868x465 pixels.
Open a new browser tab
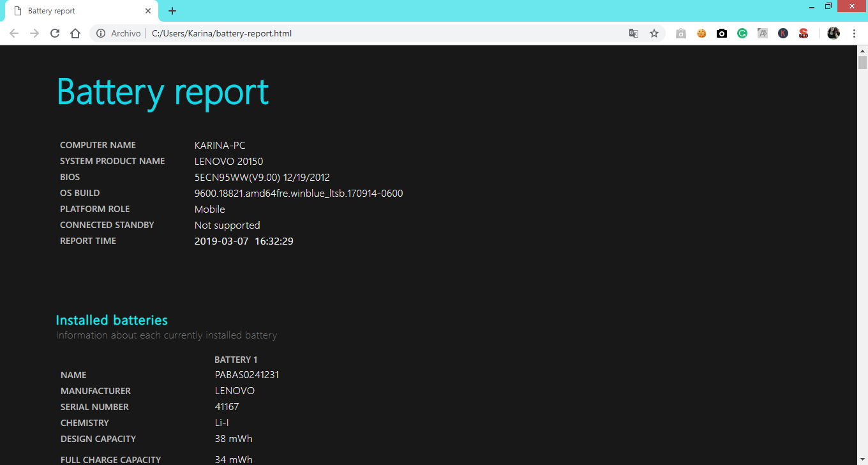[172, 11]
